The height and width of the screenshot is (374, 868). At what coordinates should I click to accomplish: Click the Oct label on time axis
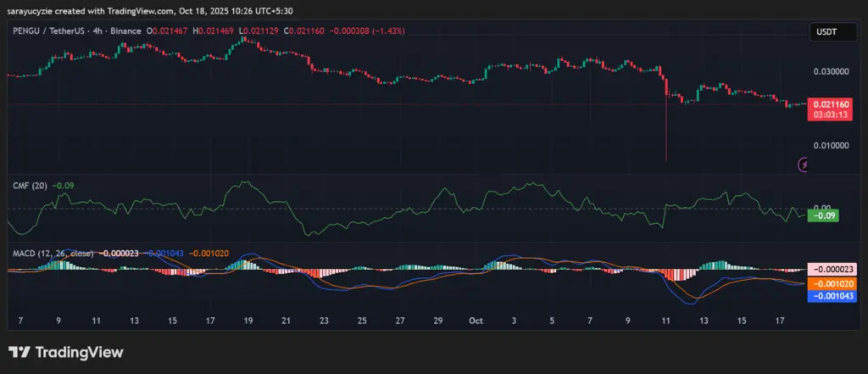(x=476, y=321)
